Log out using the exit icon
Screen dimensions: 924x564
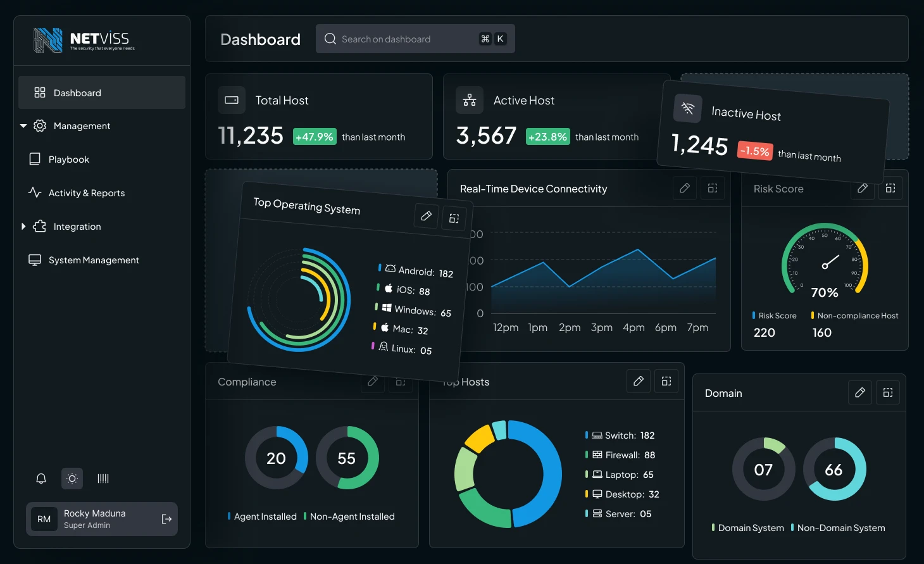click(x=166, y=519)
